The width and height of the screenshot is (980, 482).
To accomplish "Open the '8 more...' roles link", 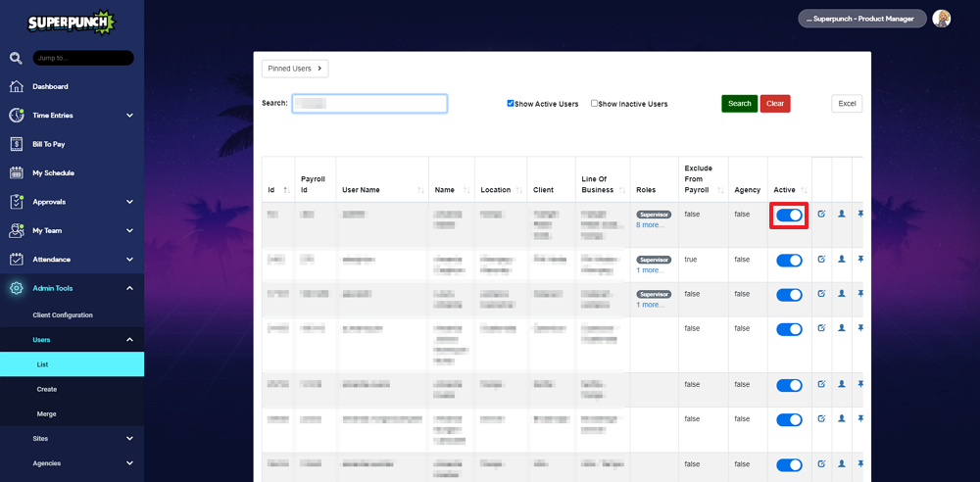I will [x=650, y=225].
